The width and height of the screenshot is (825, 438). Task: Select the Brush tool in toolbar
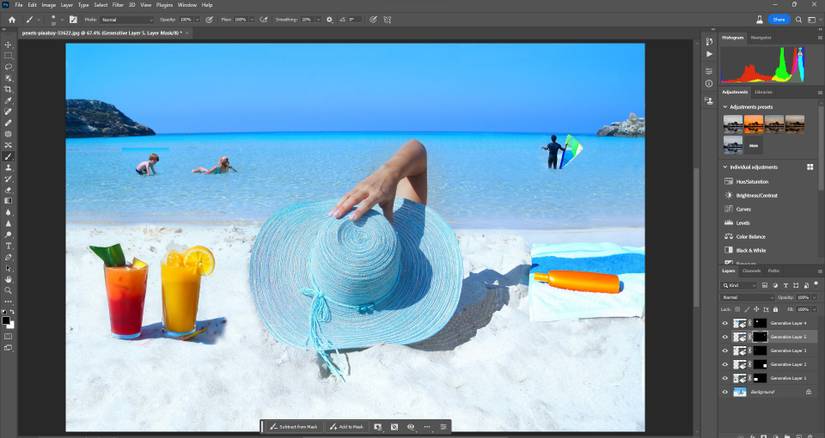coord(8,156)
